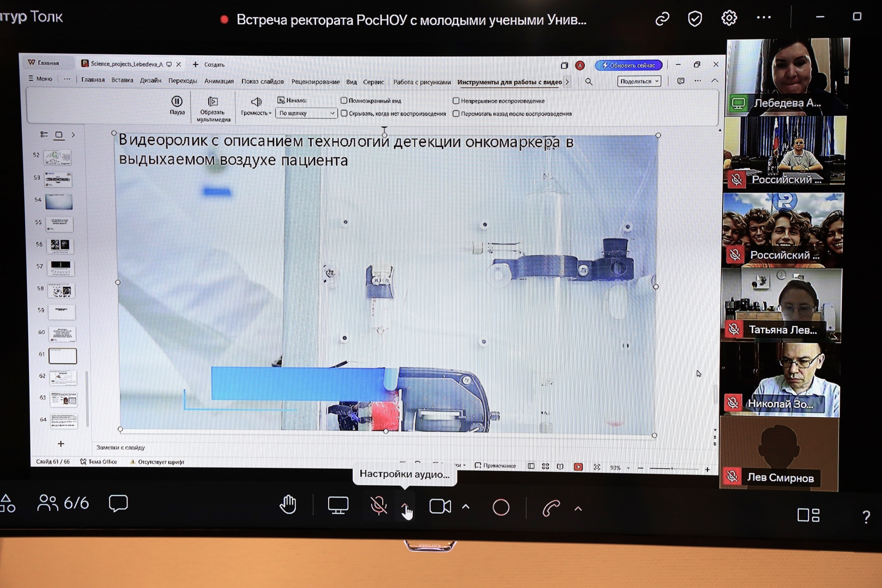Copy the meeting link via the chain icon
Screen dimensions: 882x588
[x=662, y=19]
